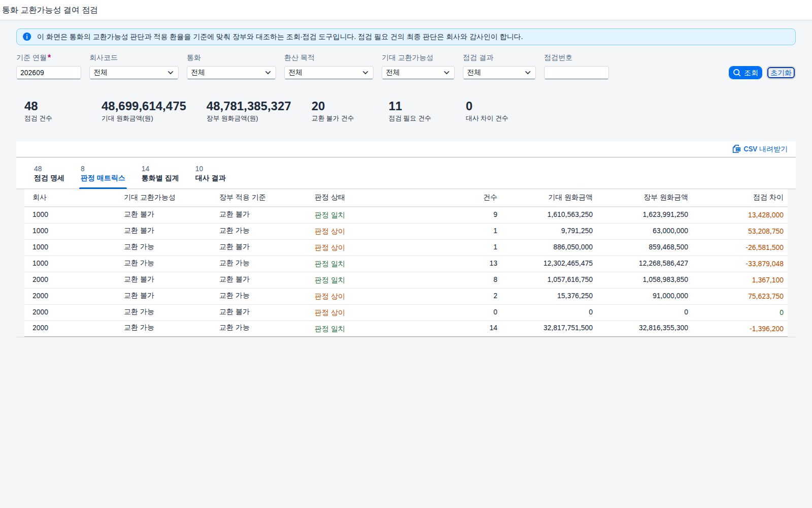Click the 점검 차이 value 75,623,750
The width and height of the screenshot is (812, 508).
pyautogui.click(x=766, y=296)
